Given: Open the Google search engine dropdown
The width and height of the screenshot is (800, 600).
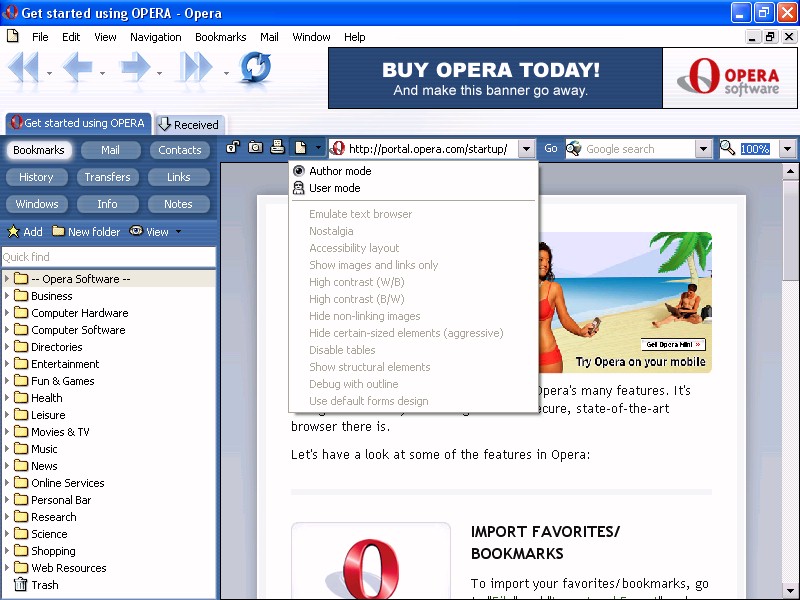Looking at the screenshot, I should (x=704, y=149).
